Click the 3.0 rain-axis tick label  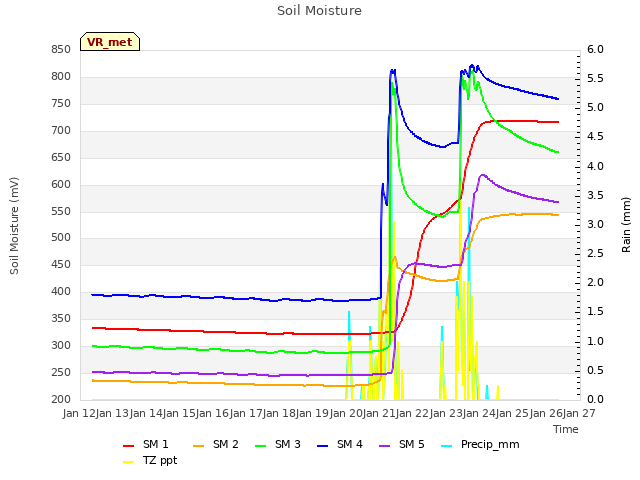[595, 224]
